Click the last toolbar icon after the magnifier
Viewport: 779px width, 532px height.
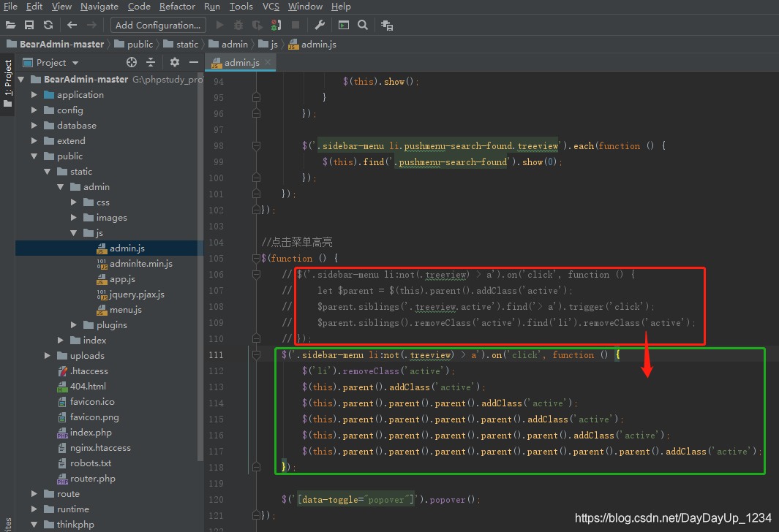(386, 25)
